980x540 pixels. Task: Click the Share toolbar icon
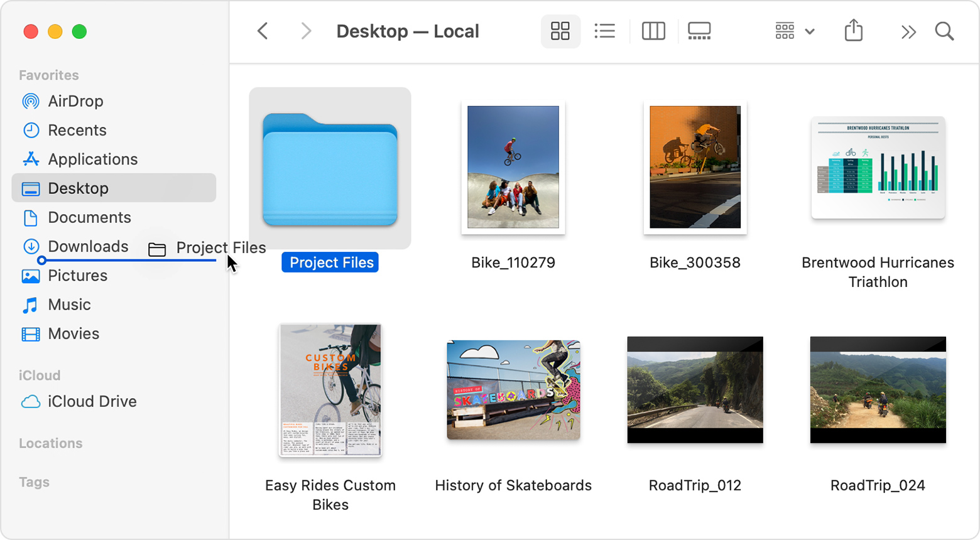point(853,31)
